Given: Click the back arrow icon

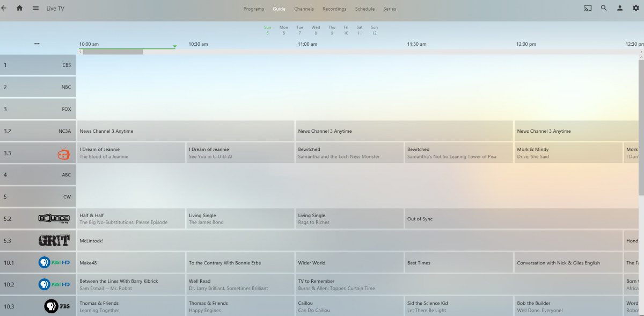Looking at the screenshot, I should (4, 8).
